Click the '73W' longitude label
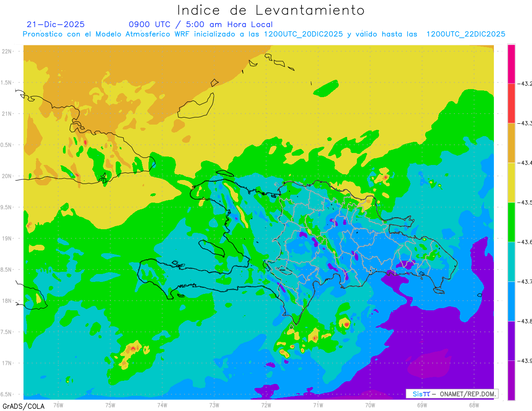Image resolution: width=532 pixels, height=411 pixels. (x=214, y=405)
